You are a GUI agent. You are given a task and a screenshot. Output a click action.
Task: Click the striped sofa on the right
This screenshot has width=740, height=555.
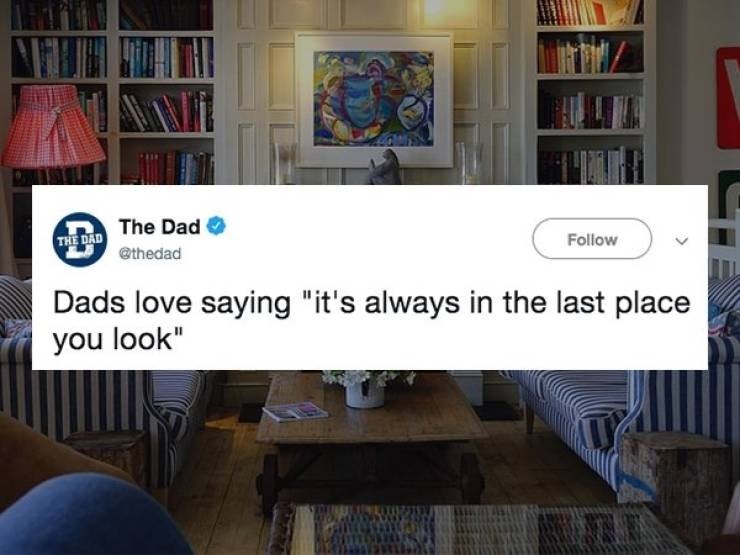point(623,415)
